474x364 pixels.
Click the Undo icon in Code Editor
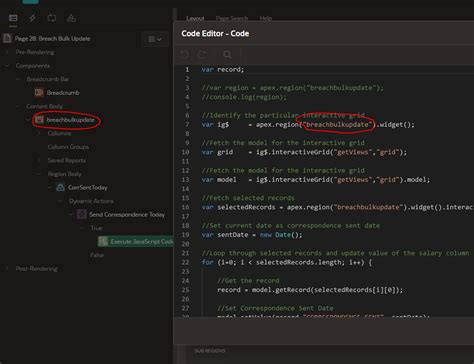185,54
